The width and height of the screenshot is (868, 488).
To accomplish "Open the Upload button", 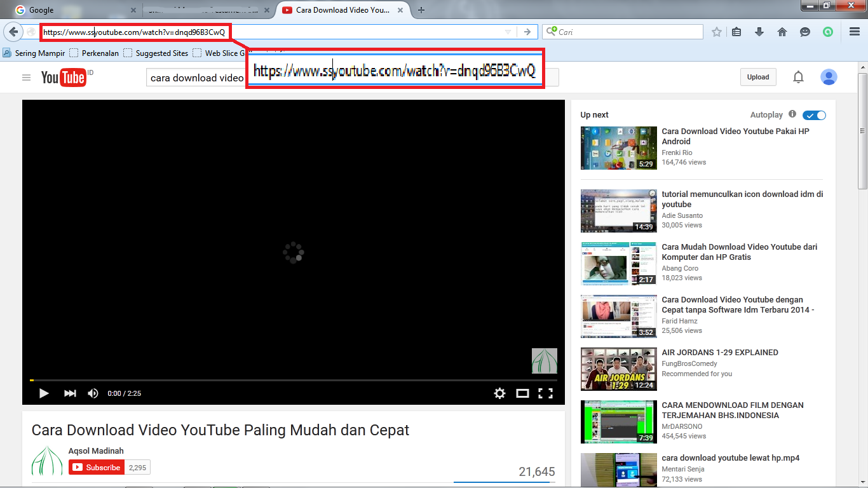I will [x=757, y=76].
